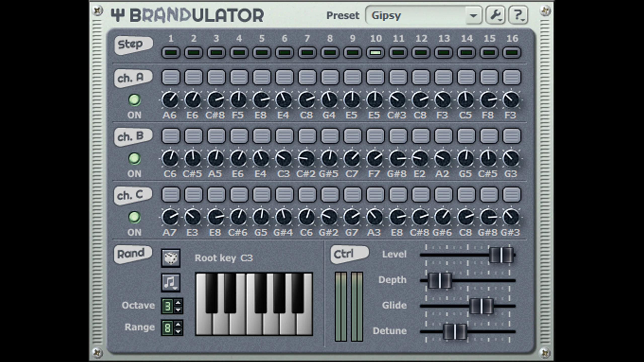Click the Level slider handle
The height and width of the screenshot is (362, 644).
point(501,255)
